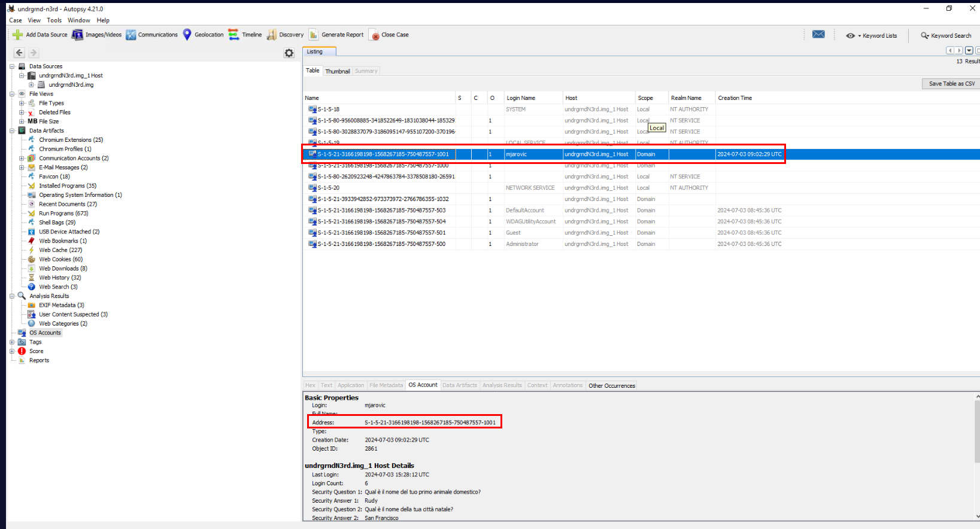
Task: Select Run Programs (673) tree item
Action: click(x=63, y=214)
